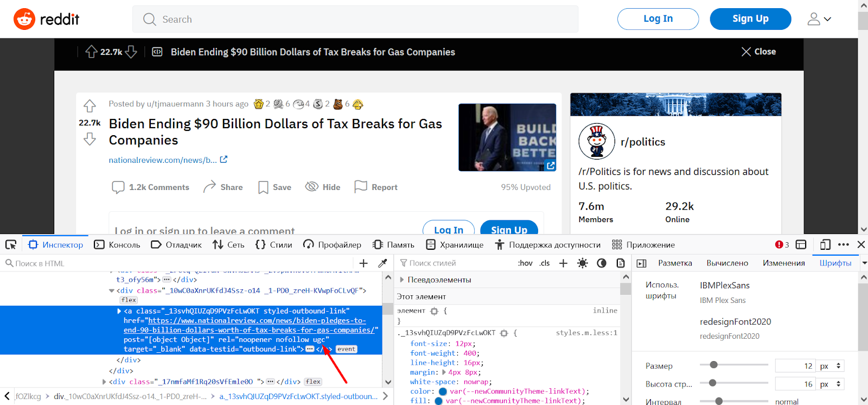The image size is (868, 405).
Task: Add a new CSS rule plus icon
Action: (x=563, y=263)
